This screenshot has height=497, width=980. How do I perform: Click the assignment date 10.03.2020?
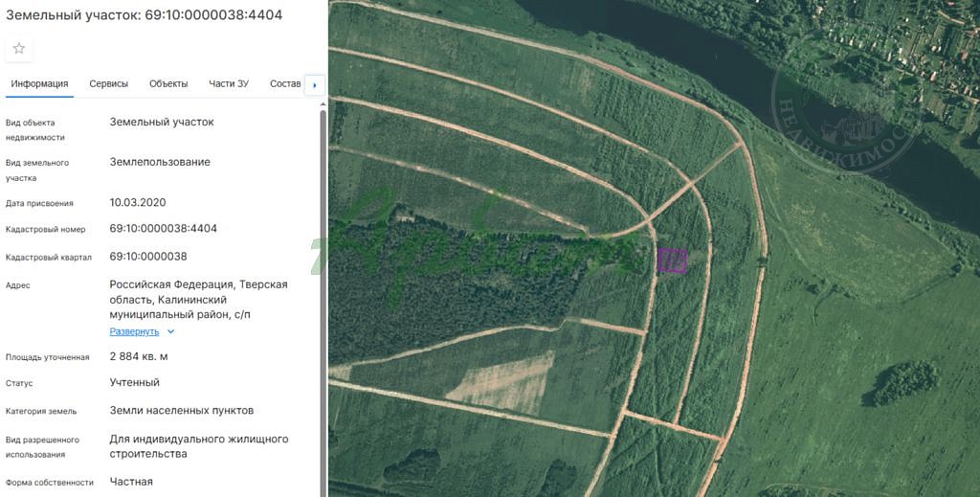(138, 203)
